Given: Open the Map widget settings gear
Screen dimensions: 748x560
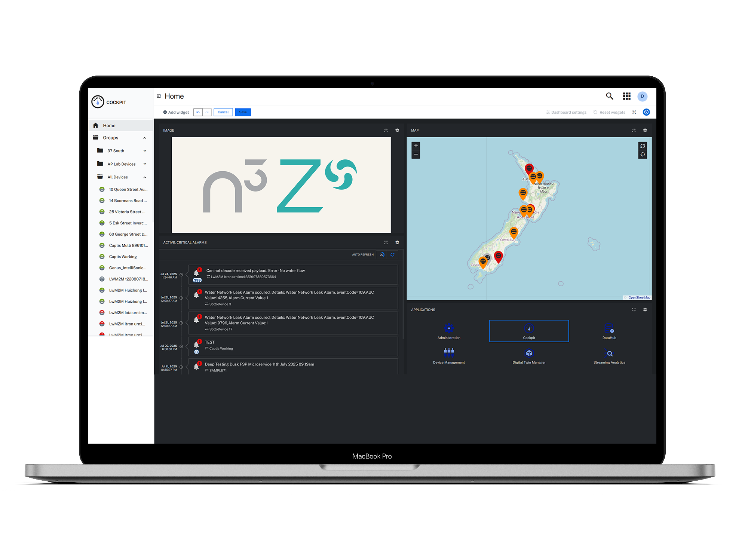Looking at the screenshot, I should [645, 130].
